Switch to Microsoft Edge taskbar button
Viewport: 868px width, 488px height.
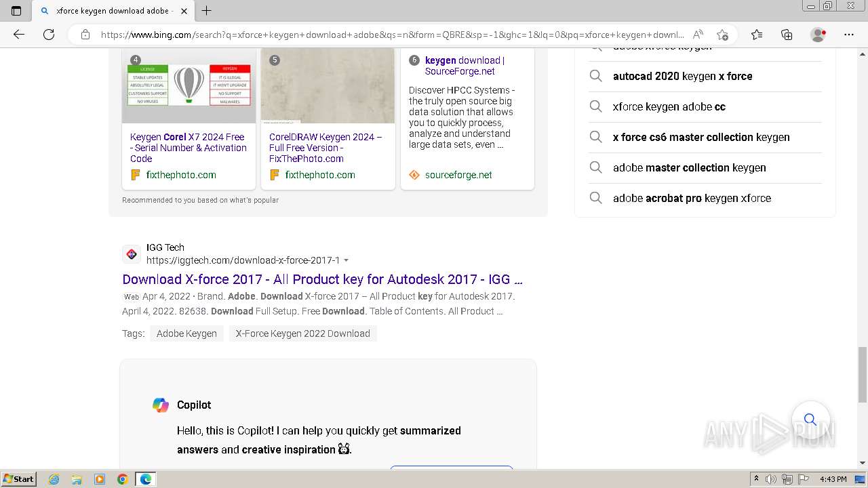146,479
